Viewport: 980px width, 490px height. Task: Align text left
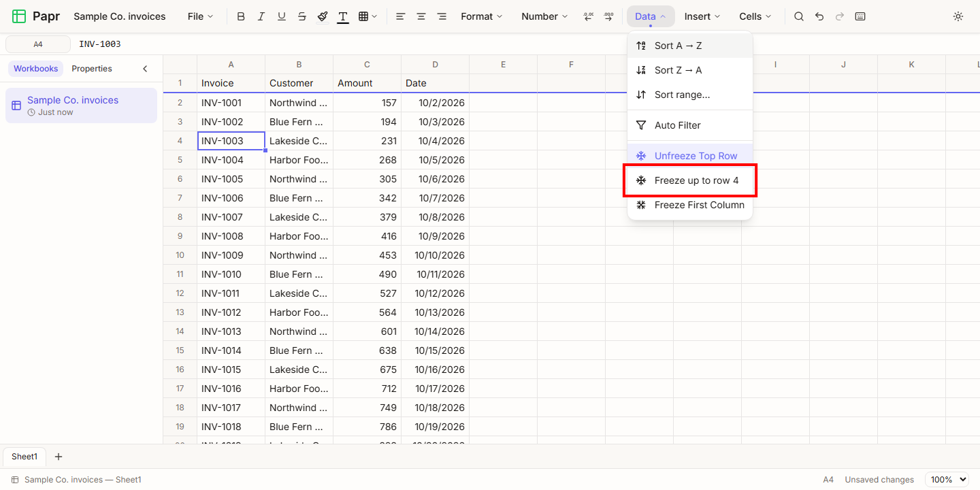(x=401, y=16)
